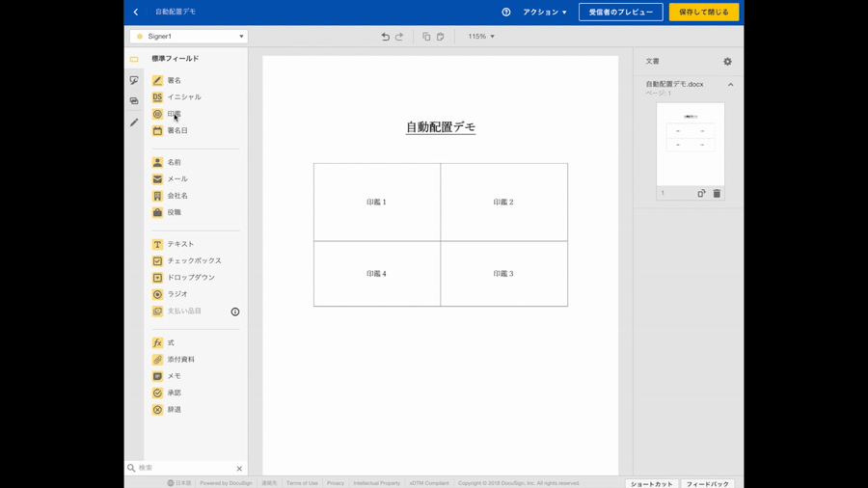Click the 印鑑 4 cell in document
Viewport: 868px width, 488px height.
pyautogui.click(x=376, y=273)
